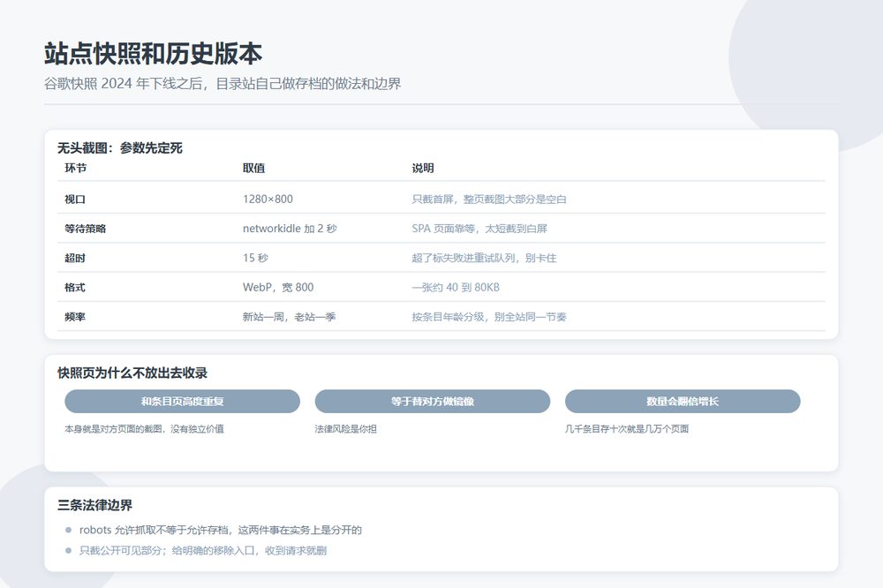Select the 等待策略 row label

tap(85, 228)
